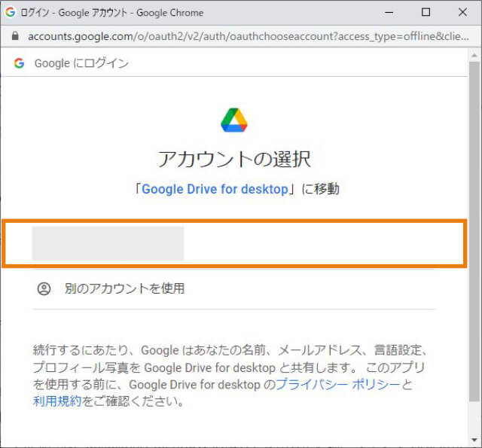The width and height of the screenshot is (482, 448).
Task: Open the Google Drive for desktop link
Action: 215,189
